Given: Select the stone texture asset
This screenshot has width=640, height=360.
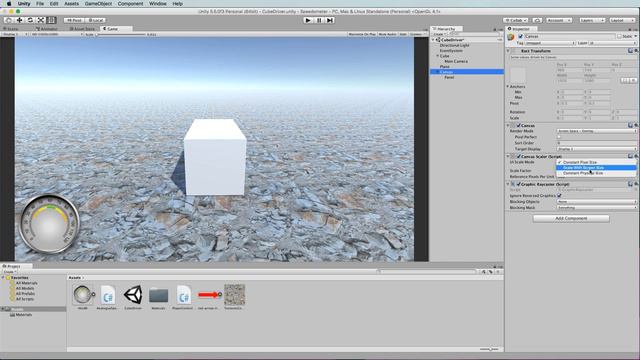Looking at the screenshot, I should [235, 295].
